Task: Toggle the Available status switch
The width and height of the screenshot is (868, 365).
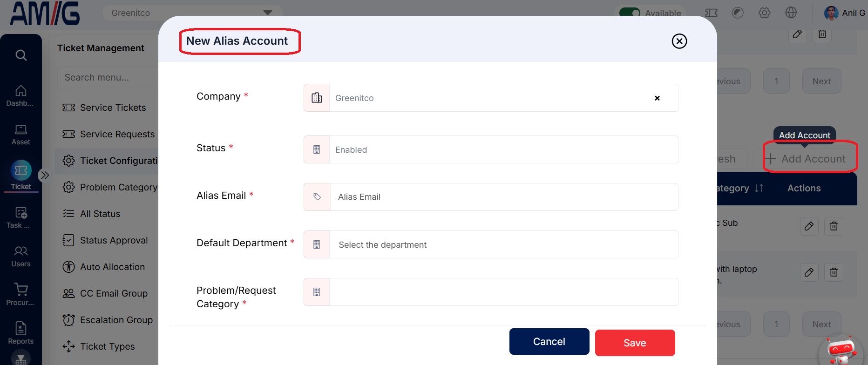Action: [630, 13]
